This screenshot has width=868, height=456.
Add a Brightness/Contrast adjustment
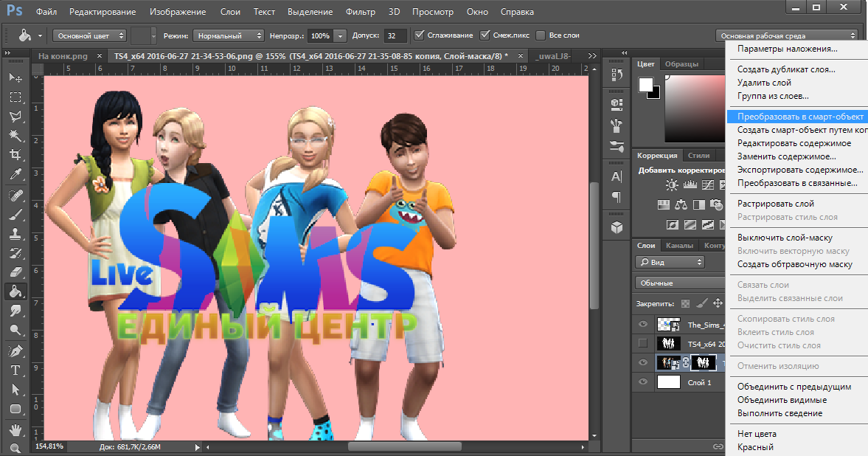tap(672, 184)
